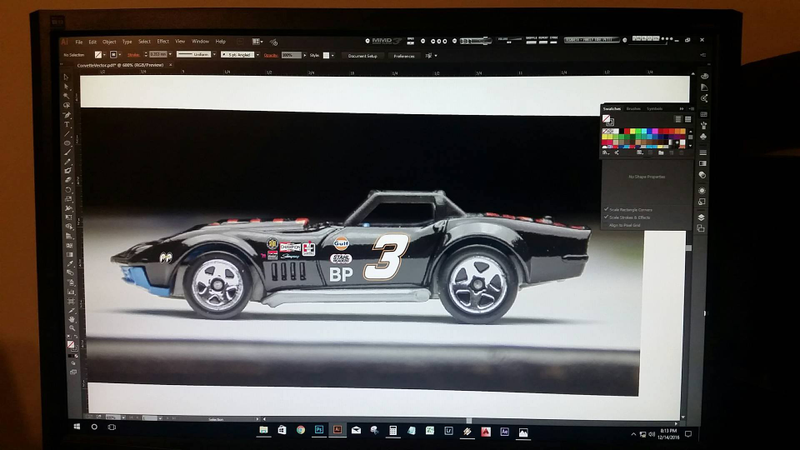Open After Effects from the taskbar

point(505,432)
